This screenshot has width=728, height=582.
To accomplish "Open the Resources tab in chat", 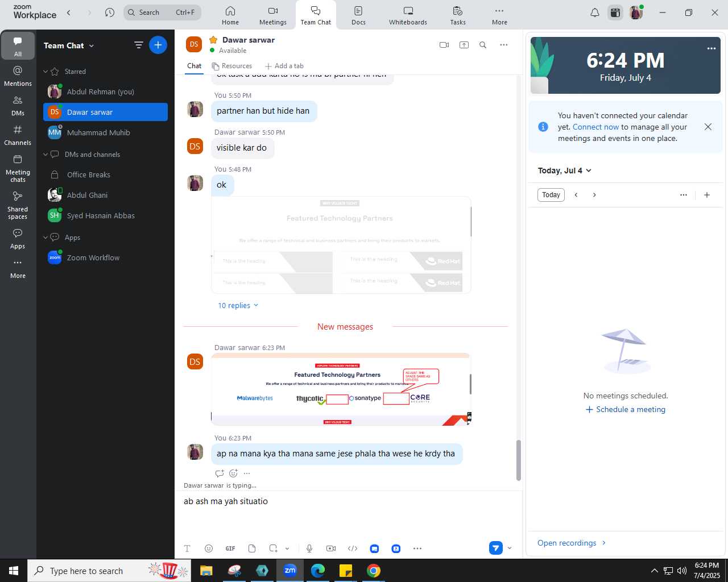I will coord(231,66).
